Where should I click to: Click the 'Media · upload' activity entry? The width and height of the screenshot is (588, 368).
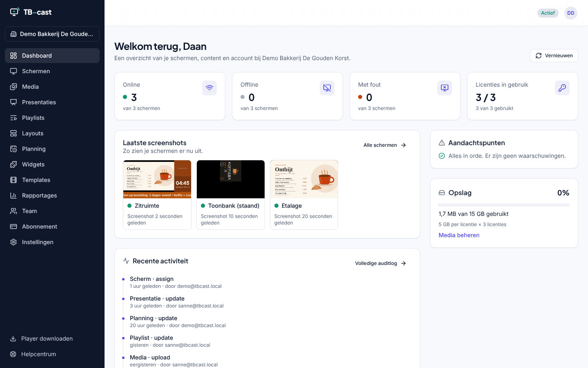[x=174, y=361]
